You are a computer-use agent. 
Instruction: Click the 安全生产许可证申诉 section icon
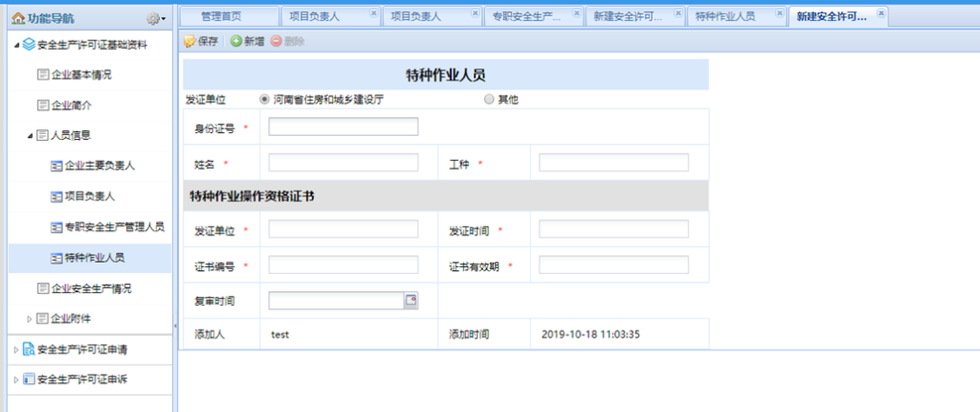pos(29,378)
